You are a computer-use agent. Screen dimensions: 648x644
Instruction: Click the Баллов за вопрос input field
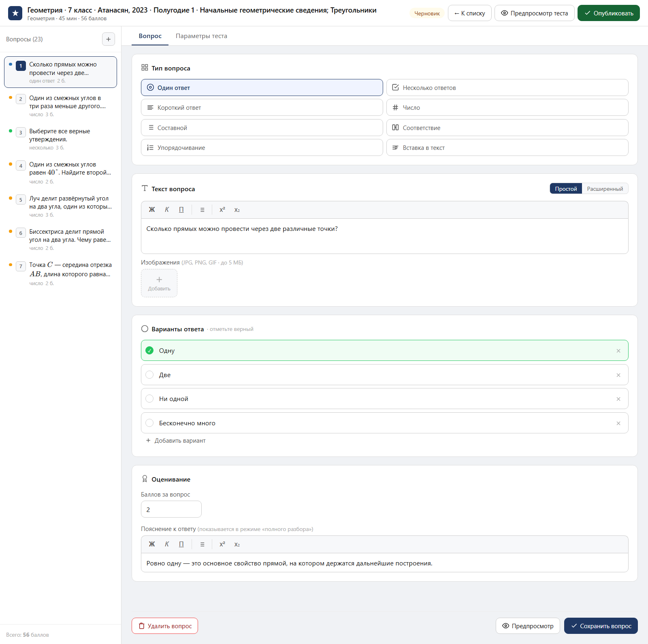[171, 510]
